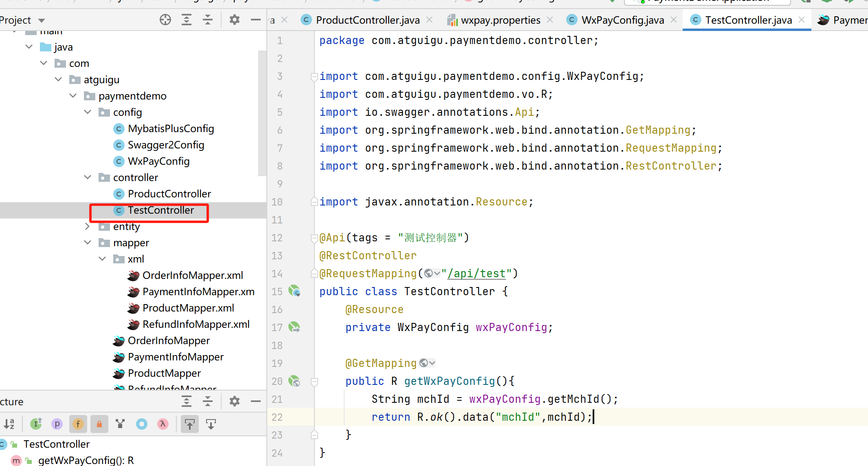Toggle Show non-public members lock filter
Image resolution: width=868 pixels, height=466 pixels.
coord(99,424)
